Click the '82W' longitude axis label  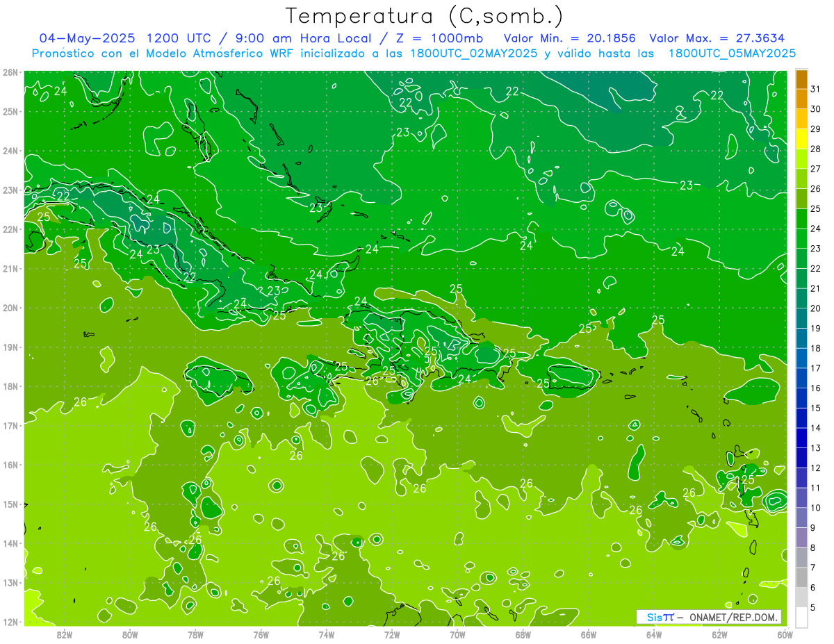65,634
